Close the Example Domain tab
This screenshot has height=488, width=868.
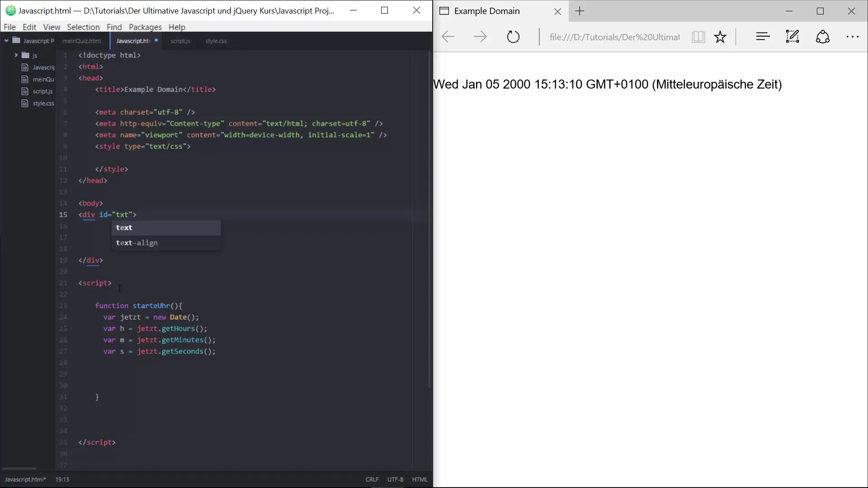[x=557, y=12]
